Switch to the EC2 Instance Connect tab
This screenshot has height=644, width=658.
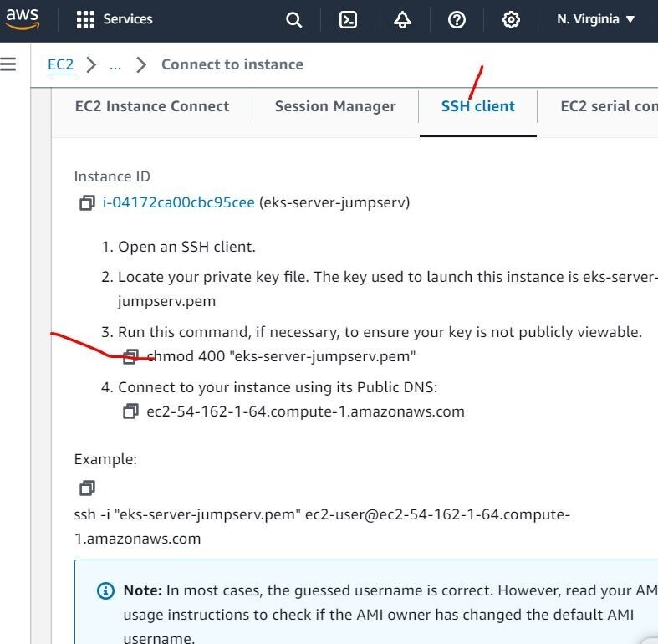point(152,106)
